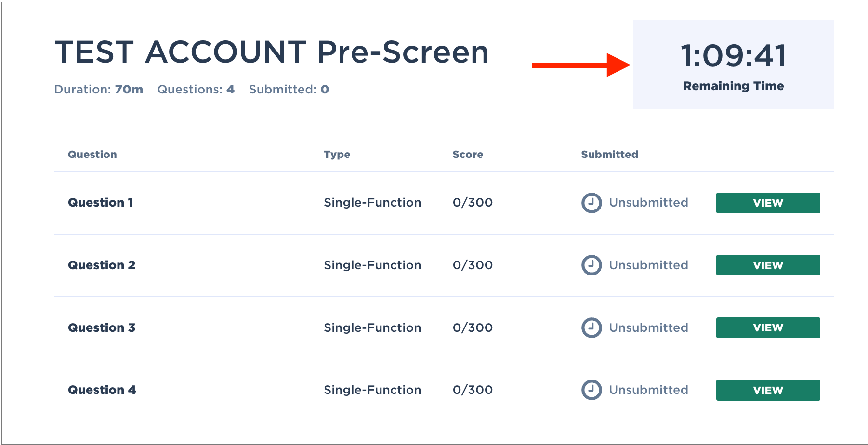The height and width of the screenshot is (445, 868).
Task: Click the Question column header
Action: [92, 155]
